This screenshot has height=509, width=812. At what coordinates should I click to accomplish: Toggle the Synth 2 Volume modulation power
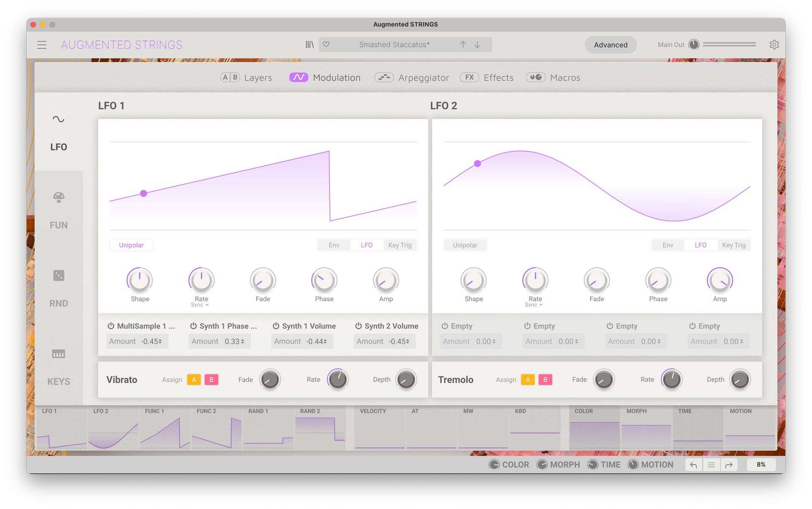coord(358,326)
